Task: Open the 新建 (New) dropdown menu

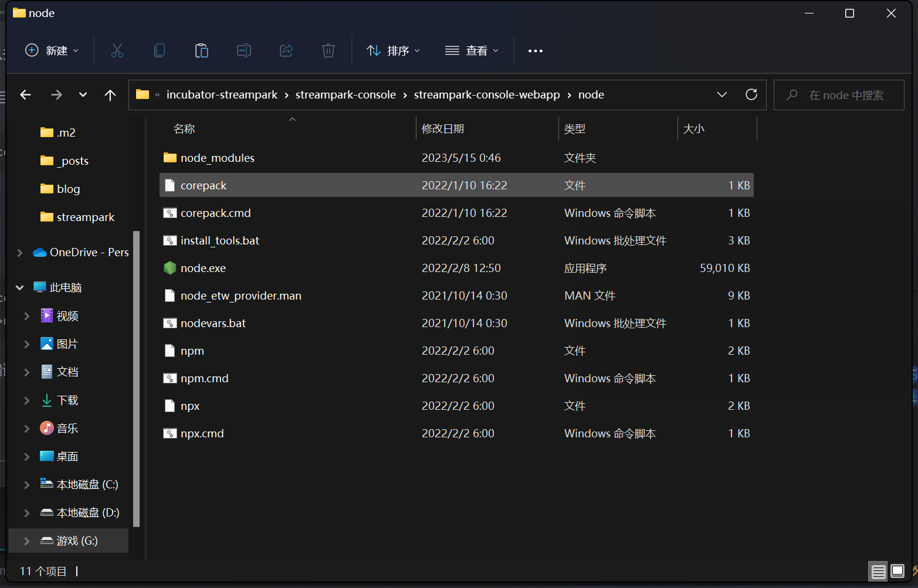Action: [52, 51]
